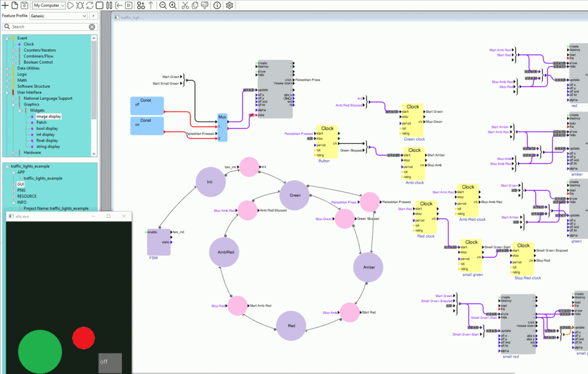
Task: Click the Debug bug icon
Action: pyautogui.click(x=80, y=5)
